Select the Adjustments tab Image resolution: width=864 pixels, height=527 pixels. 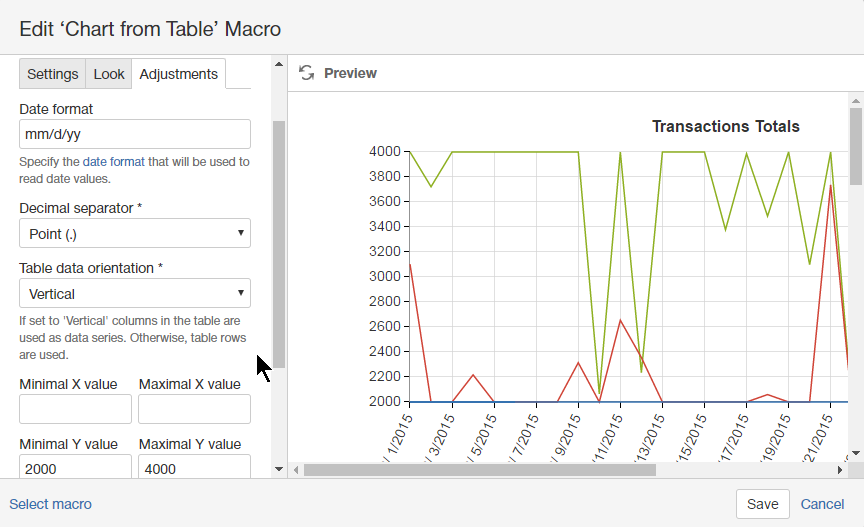[178, 74]
